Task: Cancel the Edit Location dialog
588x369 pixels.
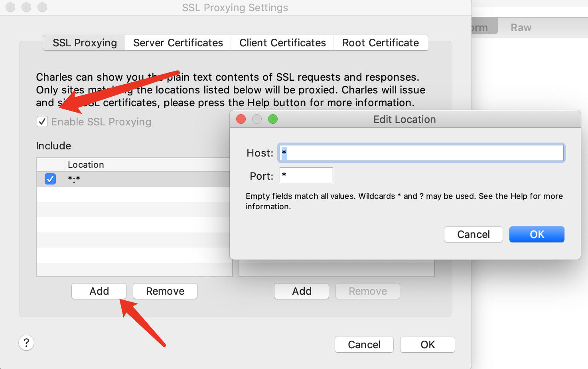Action: 474,234
